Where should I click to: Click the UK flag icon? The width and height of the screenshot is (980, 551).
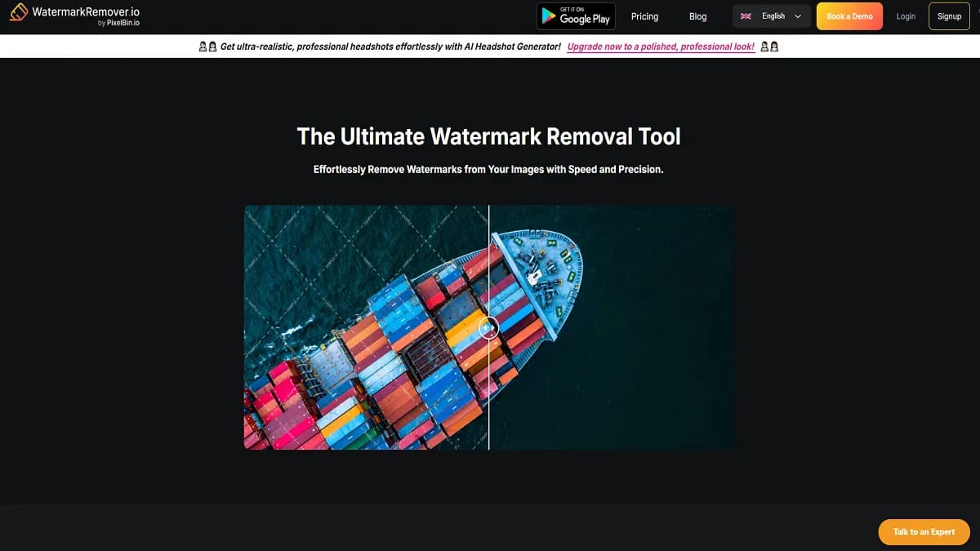pos(746,16)
